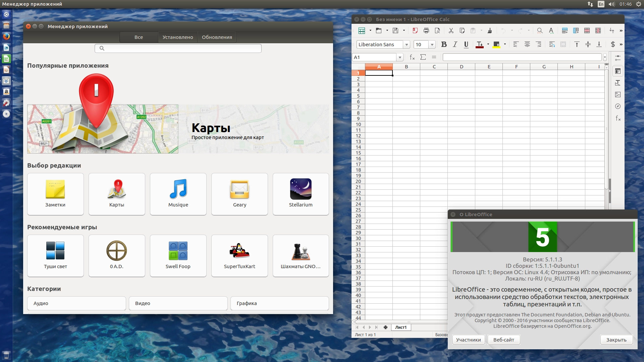
Task: Open sidebar Navigator compass icon
Action: 618,106
